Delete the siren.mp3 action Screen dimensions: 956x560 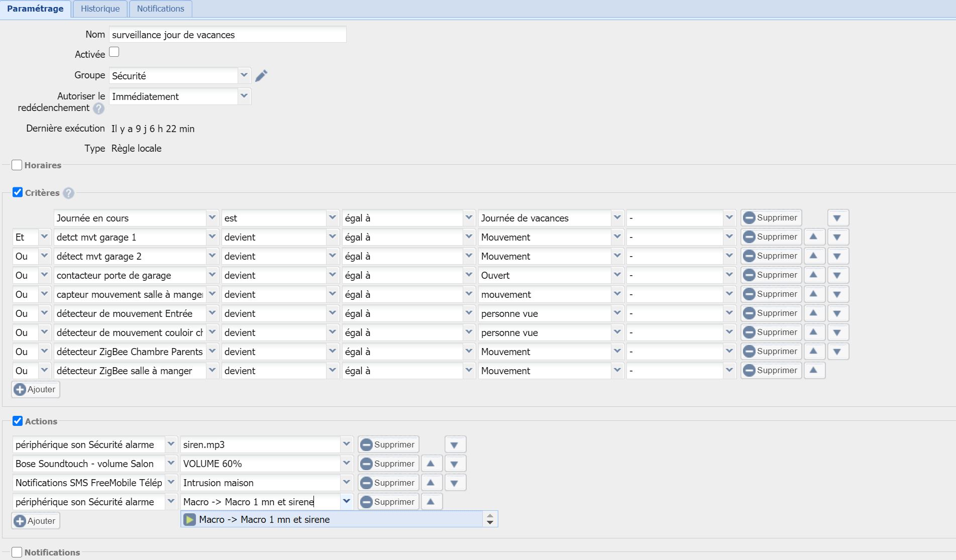pos(388,444)
